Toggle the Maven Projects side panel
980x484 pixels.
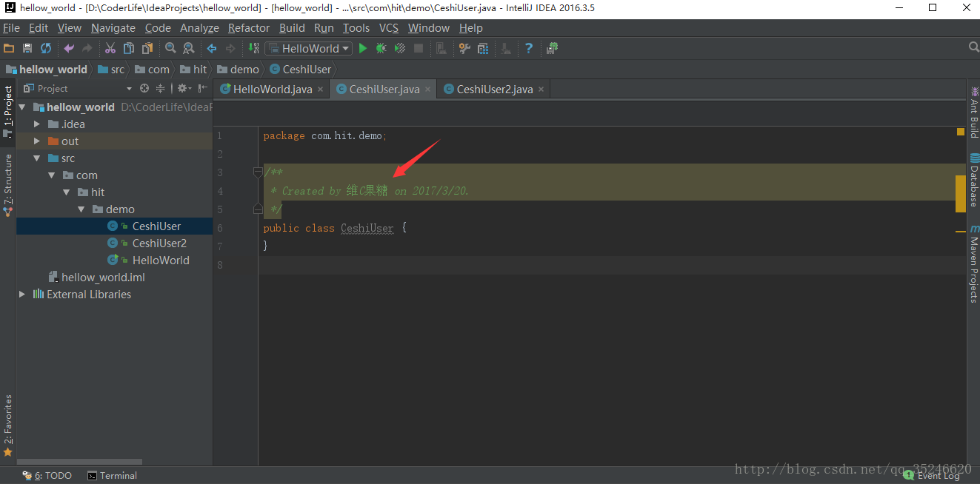tap(973, 265)
